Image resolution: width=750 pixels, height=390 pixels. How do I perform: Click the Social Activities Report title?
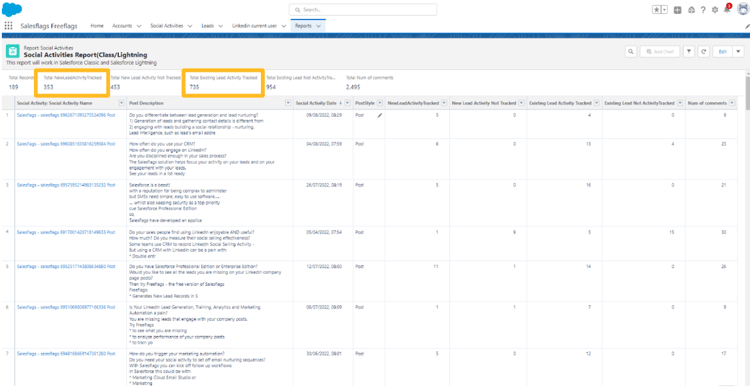pyautogui.click(x=86, y=55)
